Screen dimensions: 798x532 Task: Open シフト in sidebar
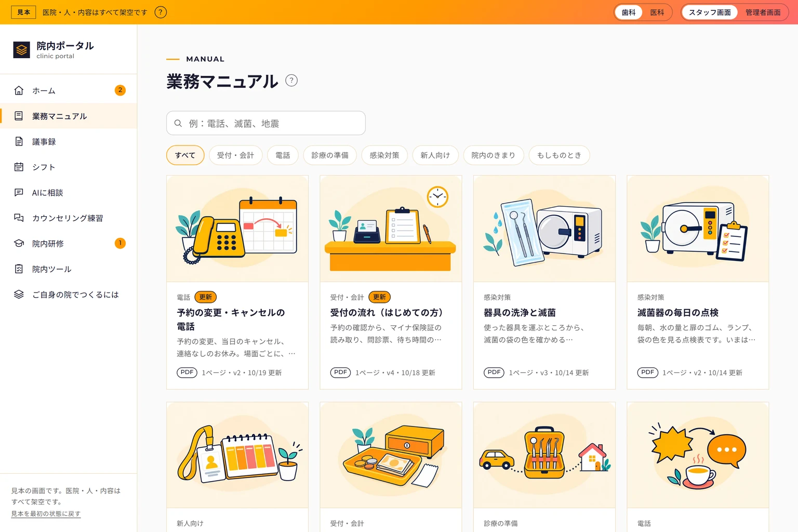point(69,167)
